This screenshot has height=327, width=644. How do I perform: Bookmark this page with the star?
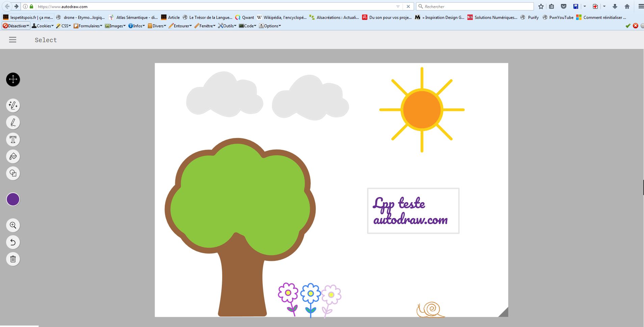[541, 6]
